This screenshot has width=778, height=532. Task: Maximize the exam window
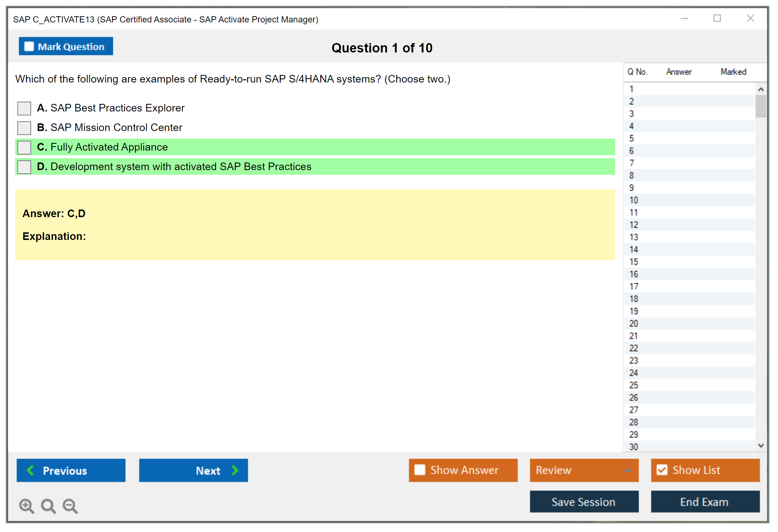coord(717,18)
